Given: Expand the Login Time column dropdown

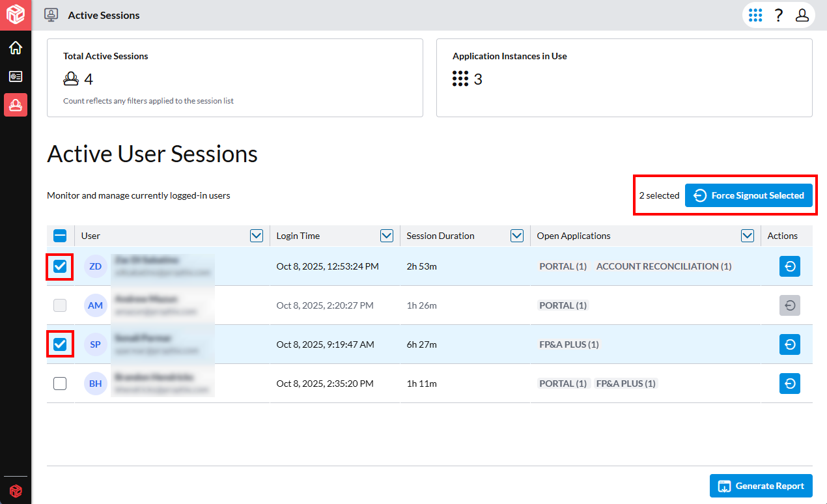Looking at the screenshot, I should [x=387, y=236].
